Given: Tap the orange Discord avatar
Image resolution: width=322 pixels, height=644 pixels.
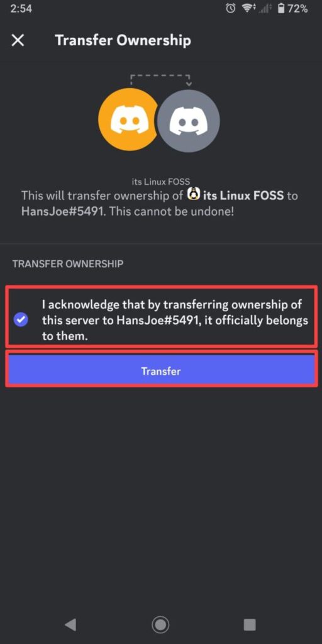Looking at the screenshot, I should 128,121.
